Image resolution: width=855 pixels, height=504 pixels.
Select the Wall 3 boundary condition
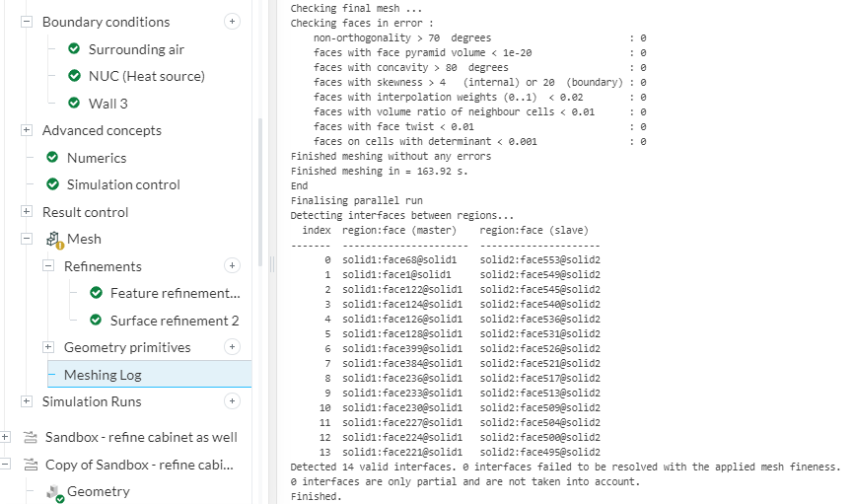pos(108,104)
